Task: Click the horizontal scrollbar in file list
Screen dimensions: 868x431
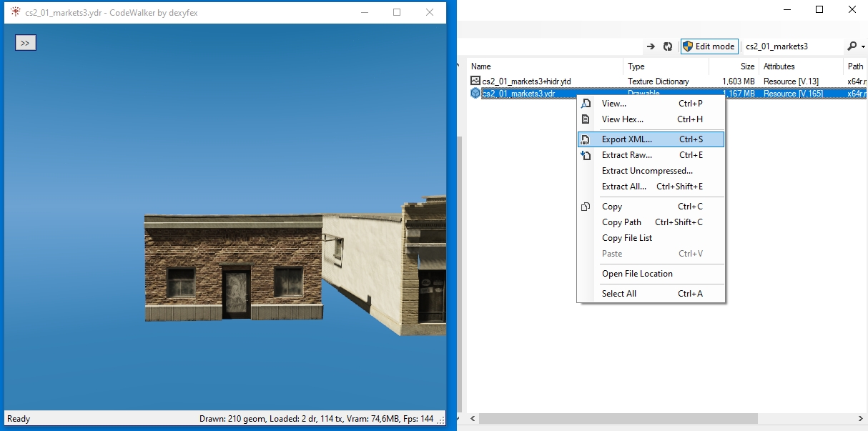Action: coord(615,418)
